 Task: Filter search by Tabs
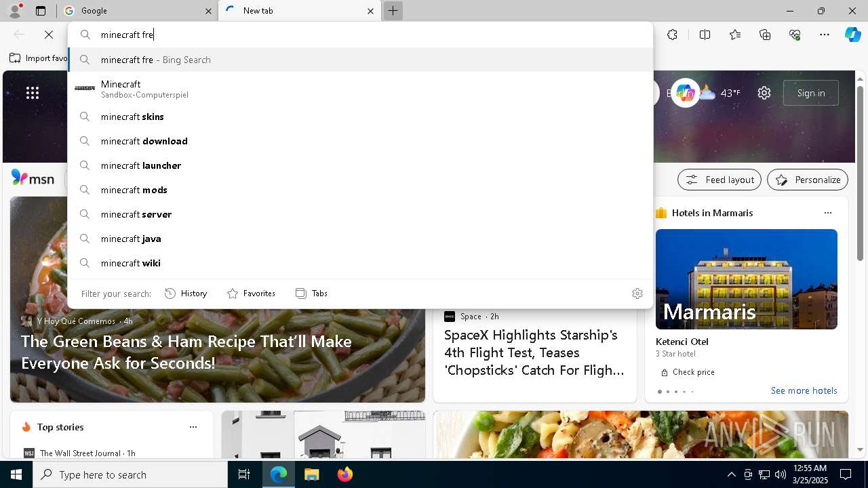point(311,293)
